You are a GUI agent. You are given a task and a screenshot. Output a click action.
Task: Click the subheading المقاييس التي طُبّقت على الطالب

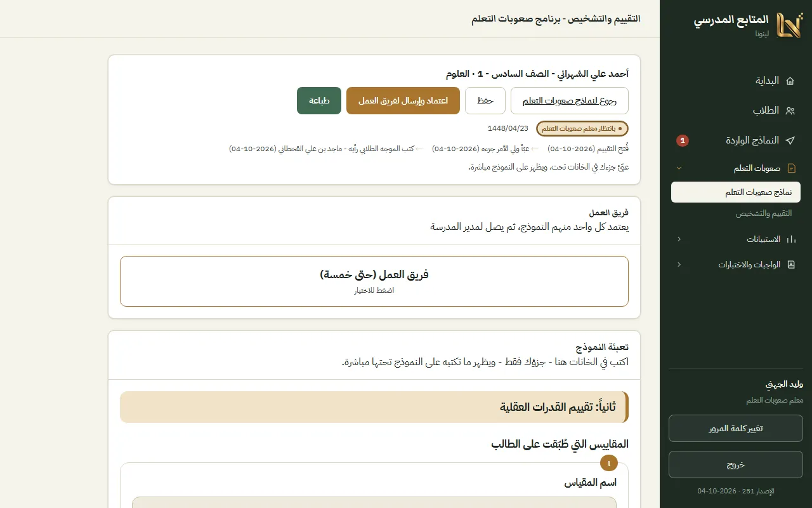coord(560,444)
